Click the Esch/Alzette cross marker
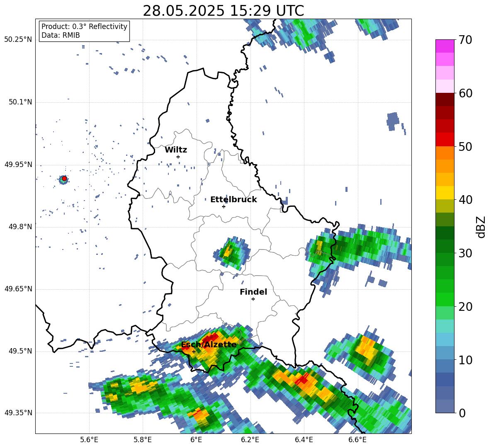Viewport: 491px width, 448px height. pos(194,351)
